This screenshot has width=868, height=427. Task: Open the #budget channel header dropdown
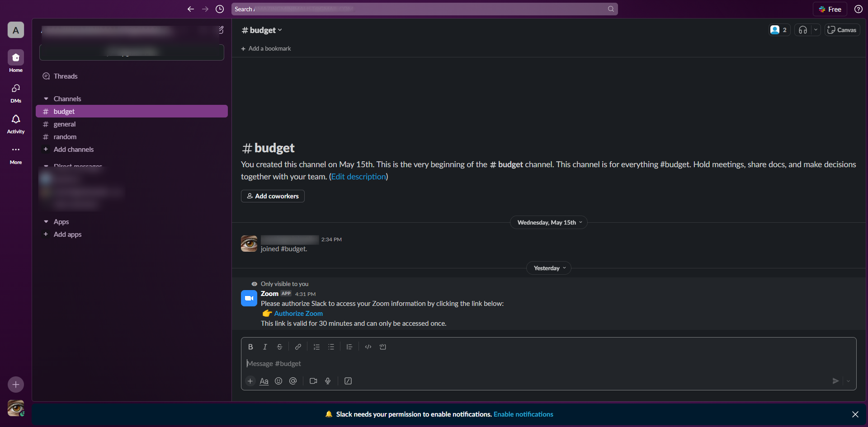pyautogui.click(x=262, y=30)
